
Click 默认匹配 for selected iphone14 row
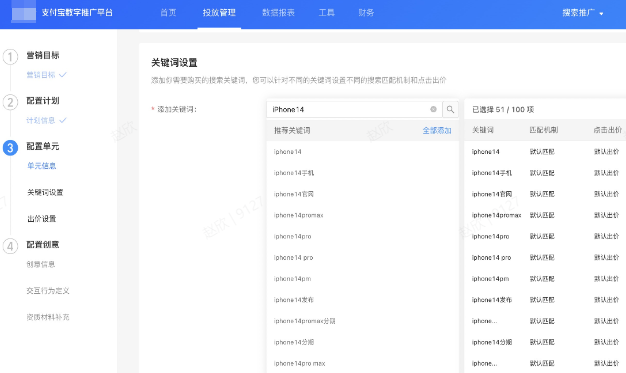(542, 152)
